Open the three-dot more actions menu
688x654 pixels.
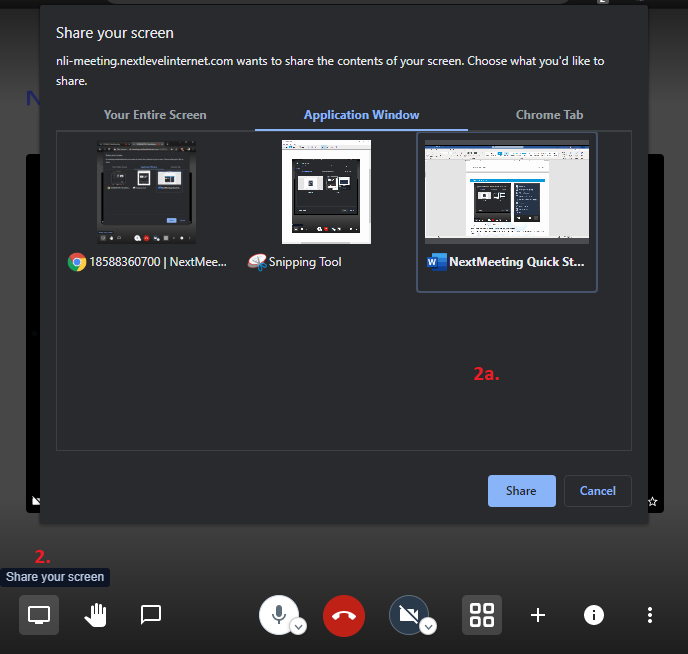click(x=650, y=615)
